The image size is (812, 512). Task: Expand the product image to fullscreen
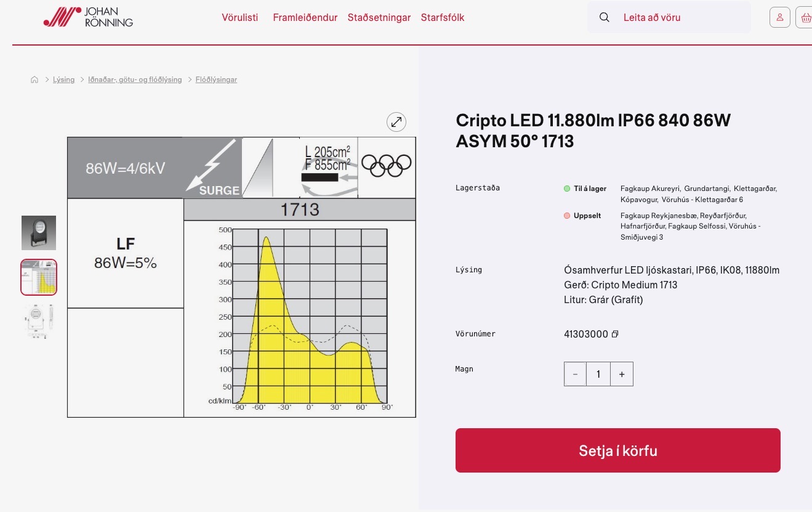[x=396, y=122]
